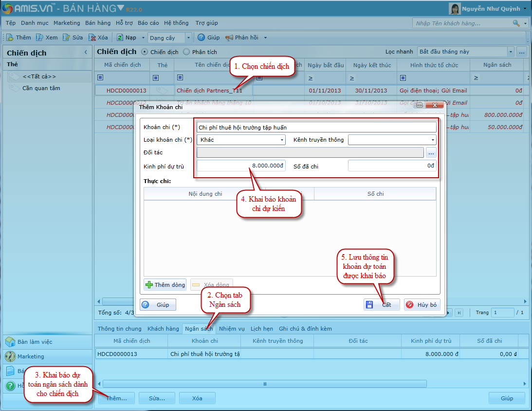Open the Báo cáo menu
Screen dimensions: 532x411
[148, 23]
